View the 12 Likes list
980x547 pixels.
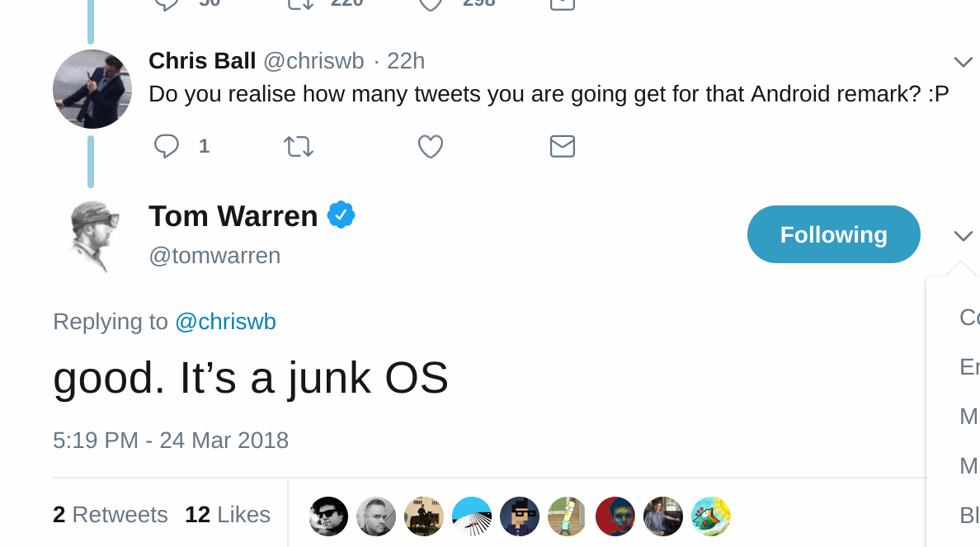[228, 515]
